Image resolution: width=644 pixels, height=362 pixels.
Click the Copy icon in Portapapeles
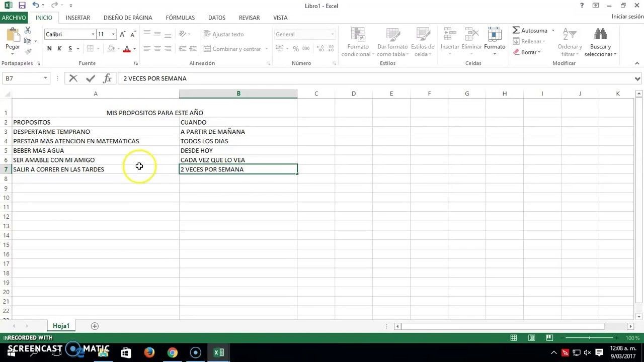28,41
